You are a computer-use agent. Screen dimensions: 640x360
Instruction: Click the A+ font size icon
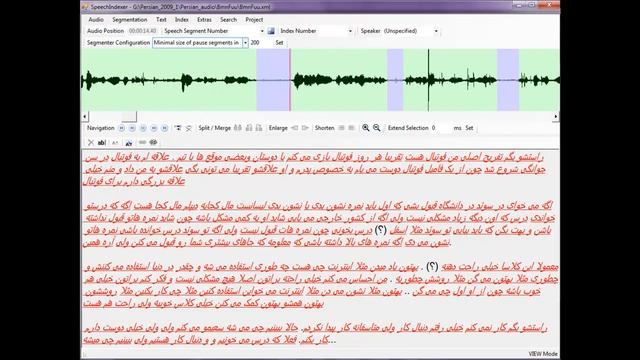(x=115, y=142)
